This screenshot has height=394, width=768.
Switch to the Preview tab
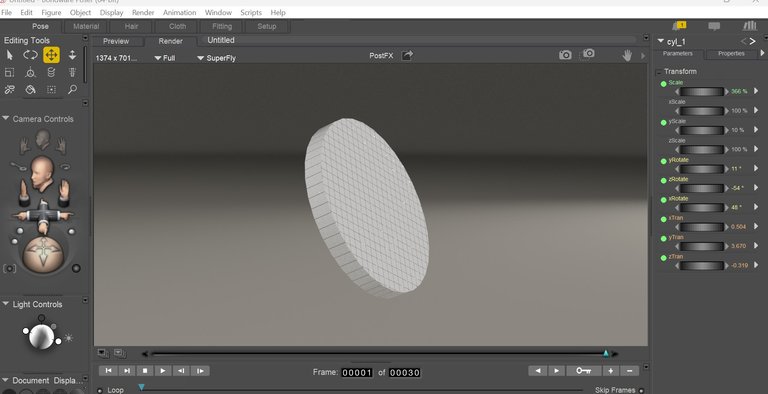pos(116,41)
